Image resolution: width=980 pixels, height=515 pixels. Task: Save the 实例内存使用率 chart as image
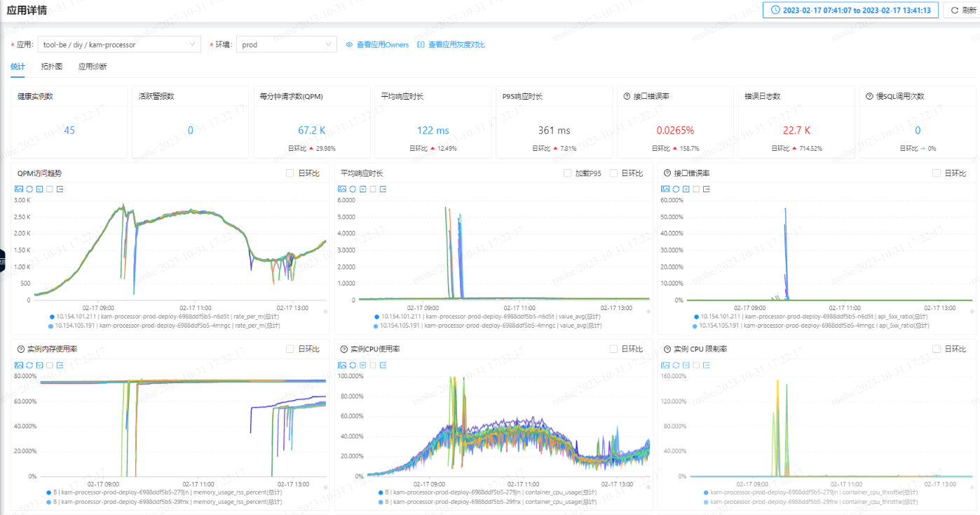coord(18,365)
